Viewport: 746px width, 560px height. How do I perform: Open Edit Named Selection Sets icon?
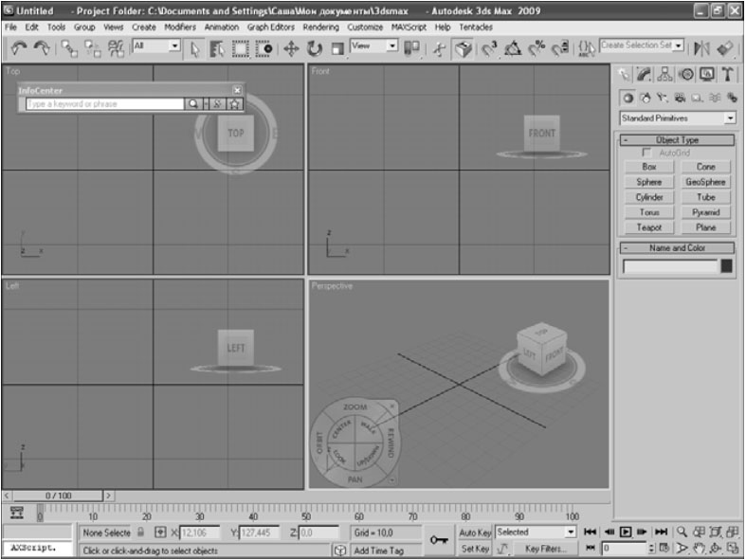click(x=586, y=48)
